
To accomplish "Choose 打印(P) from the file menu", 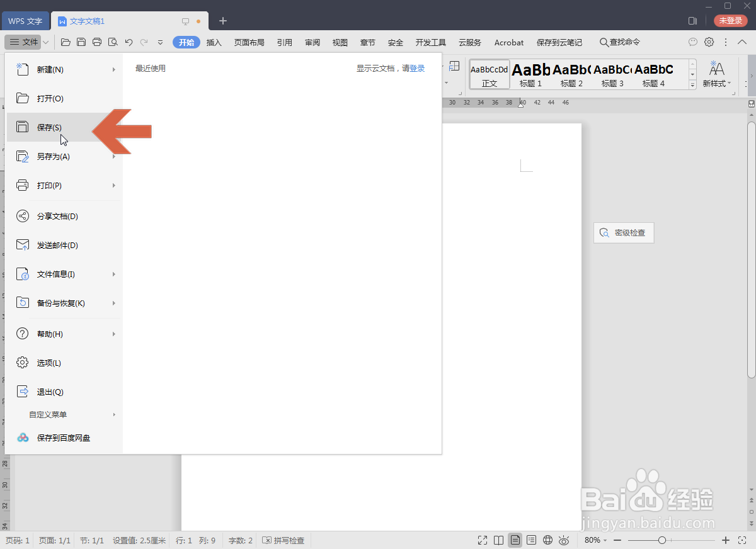I will (x=64, y=185).
